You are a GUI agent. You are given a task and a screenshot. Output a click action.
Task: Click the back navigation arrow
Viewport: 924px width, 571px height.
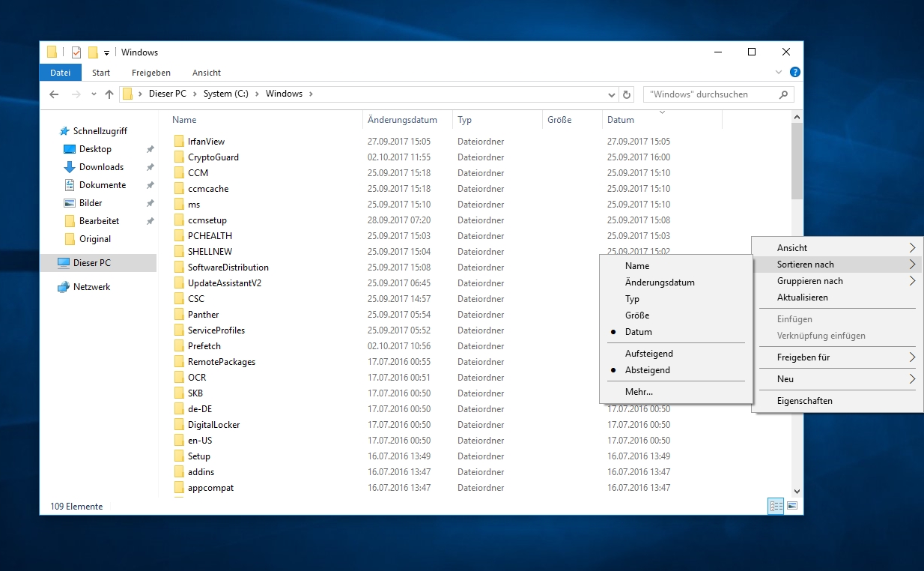pyautogui.click(x=53, y=94)
